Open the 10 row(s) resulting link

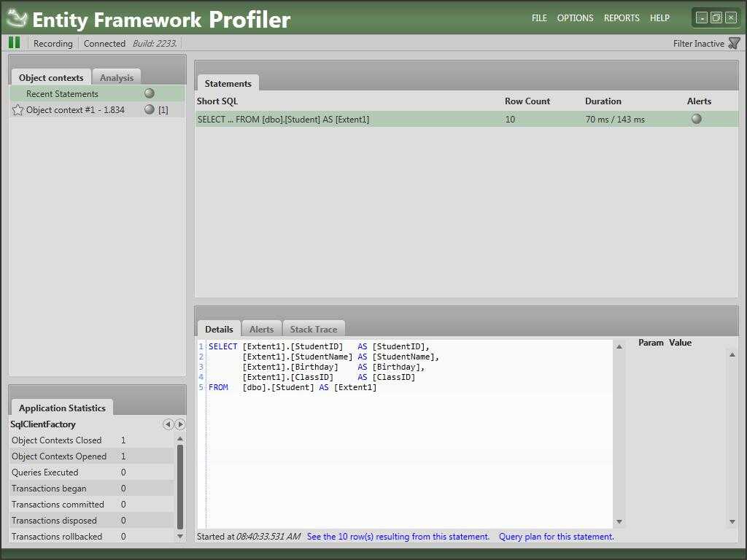(398, 537)
